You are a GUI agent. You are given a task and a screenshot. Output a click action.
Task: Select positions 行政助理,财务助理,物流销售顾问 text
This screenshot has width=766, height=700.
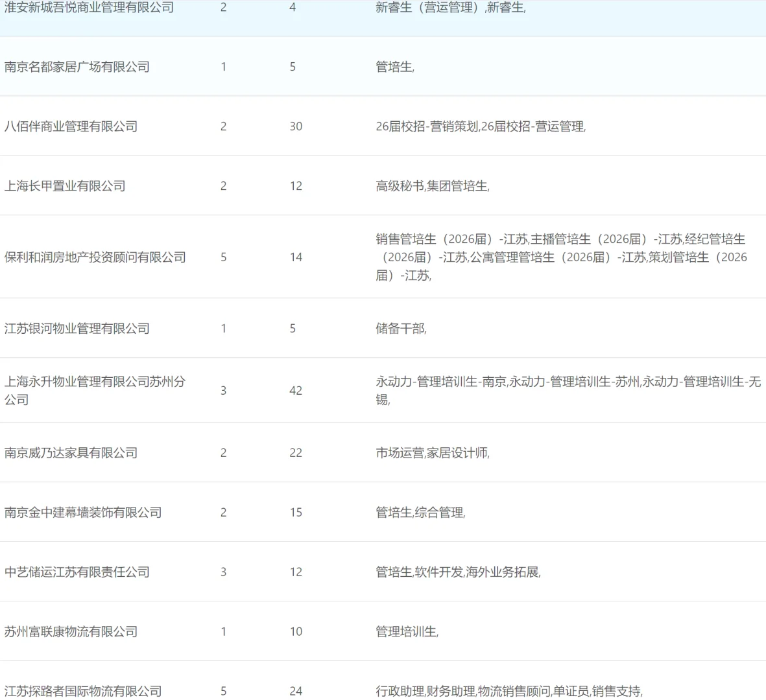click(463, 691)
